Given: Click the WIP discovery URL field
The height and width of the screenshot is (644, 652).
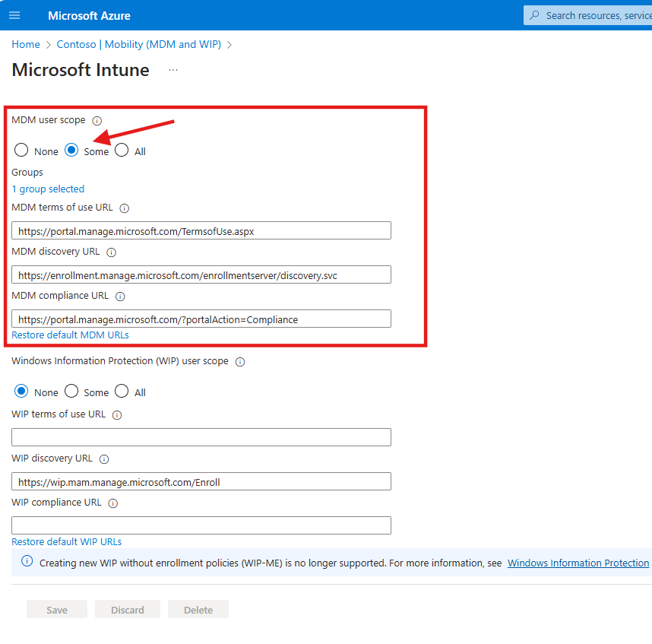Looking at the screenshot, I should click(201, 481).
